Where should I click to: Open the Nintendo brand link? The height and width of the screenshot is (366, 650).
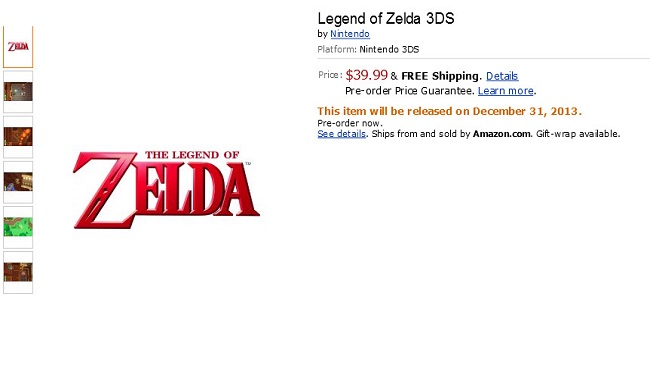point(350,34)
